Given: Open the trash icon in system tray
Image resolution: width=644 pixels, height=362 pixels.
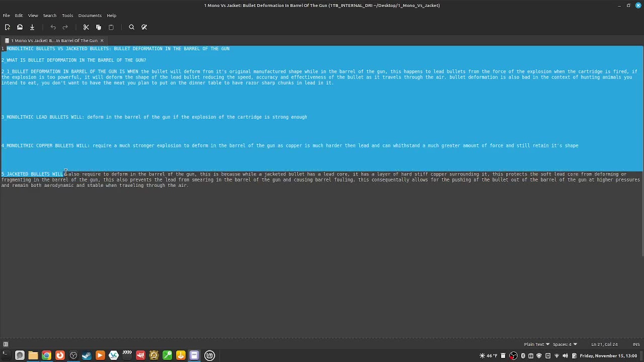Looking at the screenshot, I should pos(503,355).
